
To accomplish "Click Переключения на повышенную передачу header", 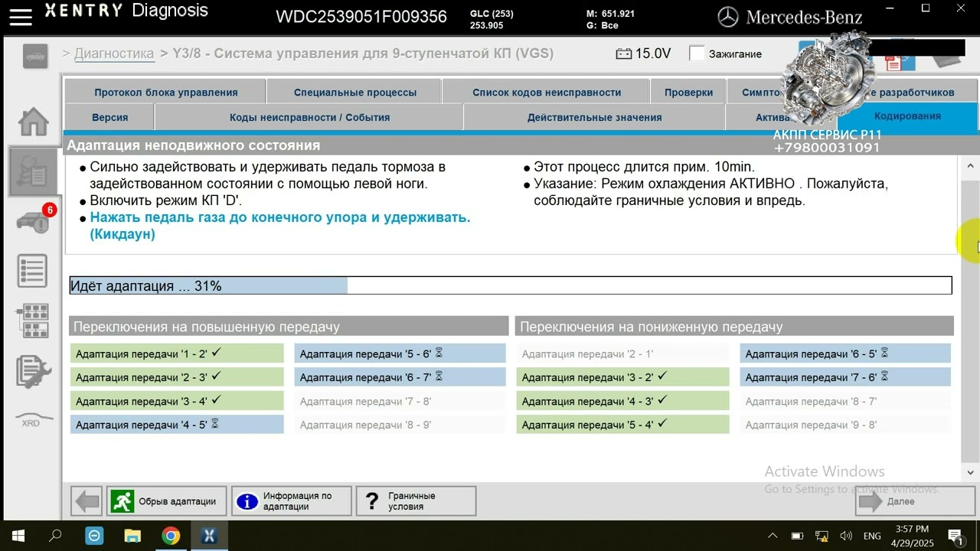I will click(289, 327).
